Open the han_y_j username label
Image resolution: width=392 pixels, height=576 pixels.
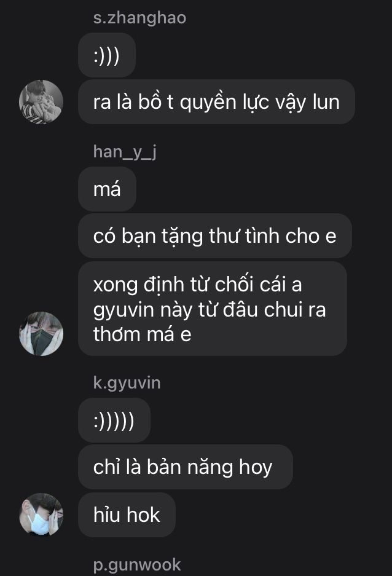click(125, 152)
